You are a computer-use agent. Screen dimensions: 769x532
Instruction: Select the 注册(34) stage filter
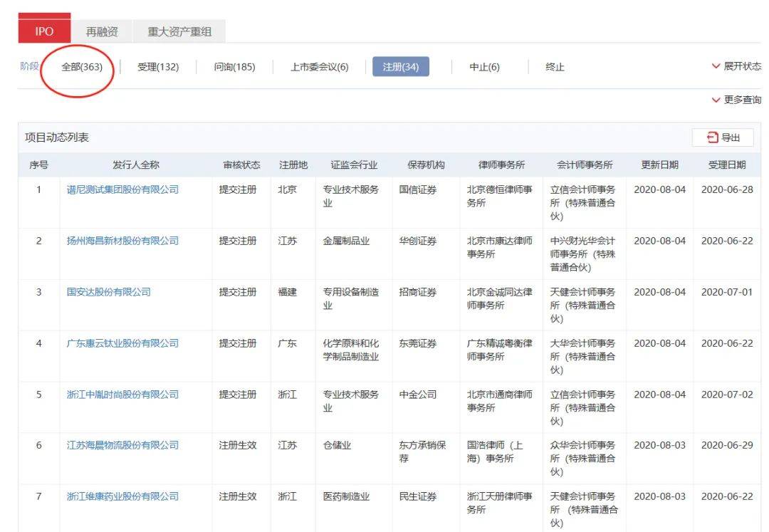coord(400,67)
